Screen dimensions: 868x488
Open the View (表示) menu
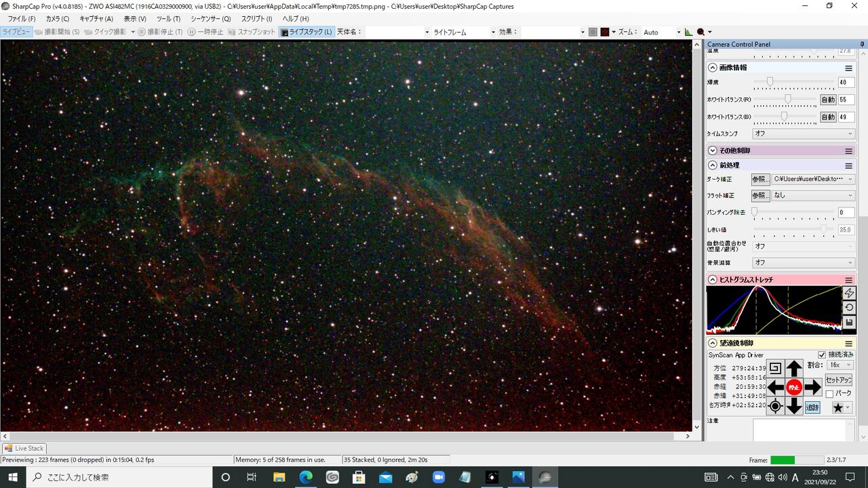[x=135, y=19]
